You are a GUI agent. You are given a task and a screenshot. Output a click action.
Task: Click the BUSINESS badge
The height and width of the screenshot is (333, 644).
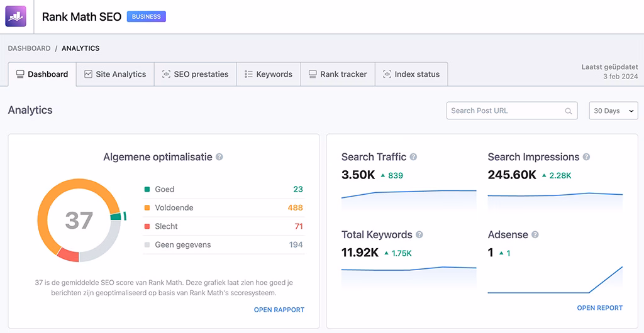tap(146, 17)
